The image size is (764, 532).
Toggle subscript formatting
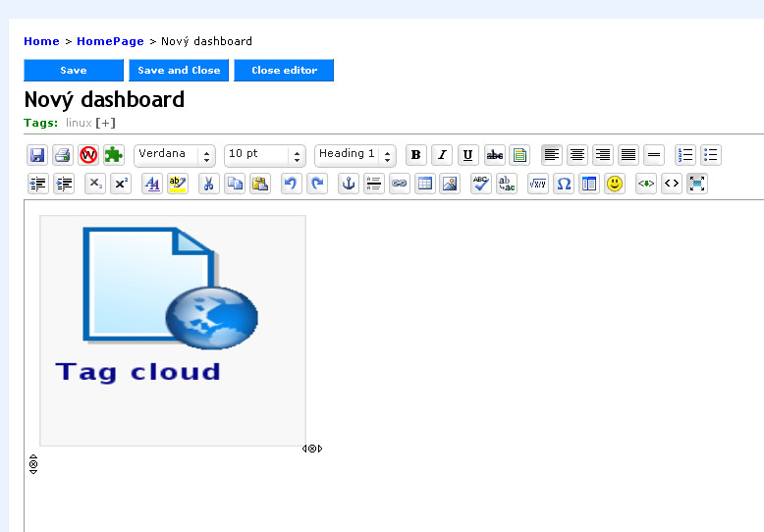(95, 184)
